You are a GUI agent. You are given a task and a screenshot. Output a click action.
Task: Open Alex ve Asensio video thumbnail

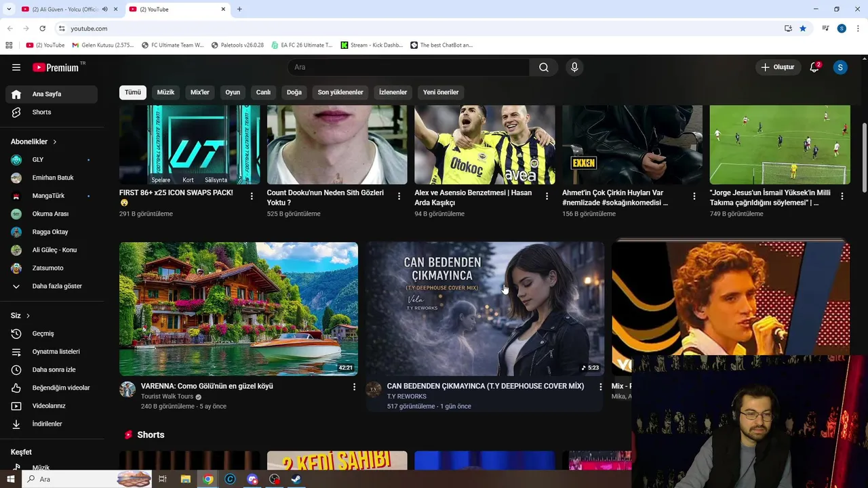485,144
